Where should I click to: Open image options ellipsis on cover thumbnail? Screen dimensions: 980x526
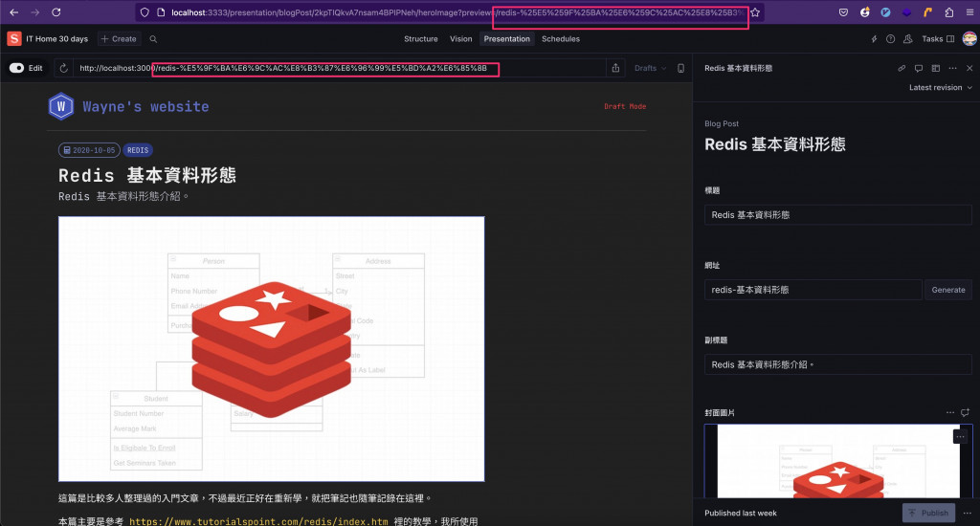[960, 437]
